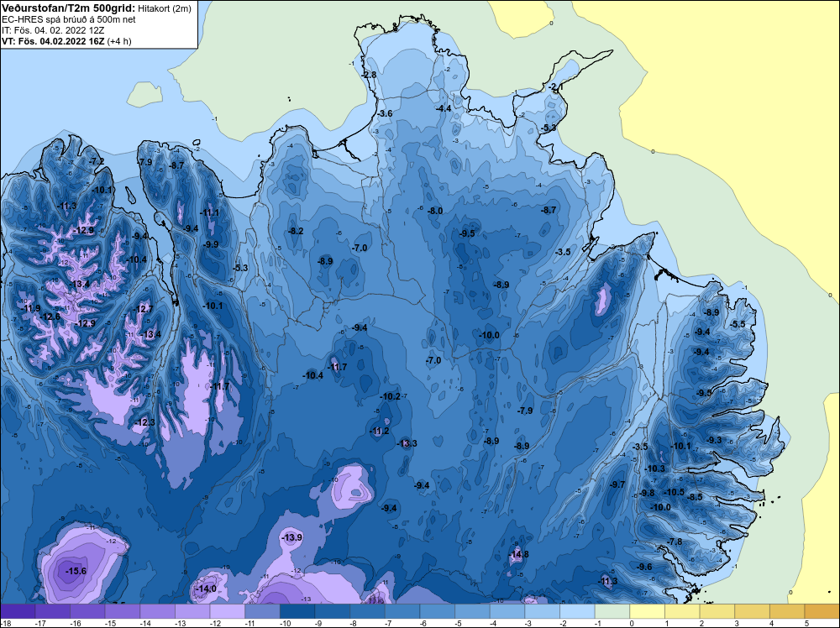Click the -18 legend scale label
840x628 pixels.
[4, 623]
